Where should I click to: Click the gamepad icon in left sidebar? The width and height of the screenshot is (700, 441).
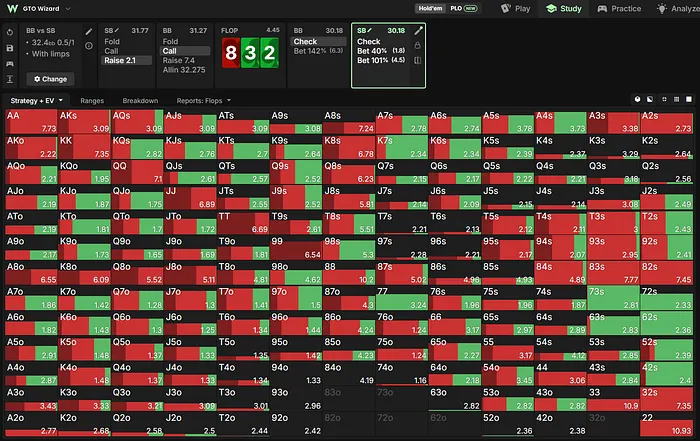point(10,64)
